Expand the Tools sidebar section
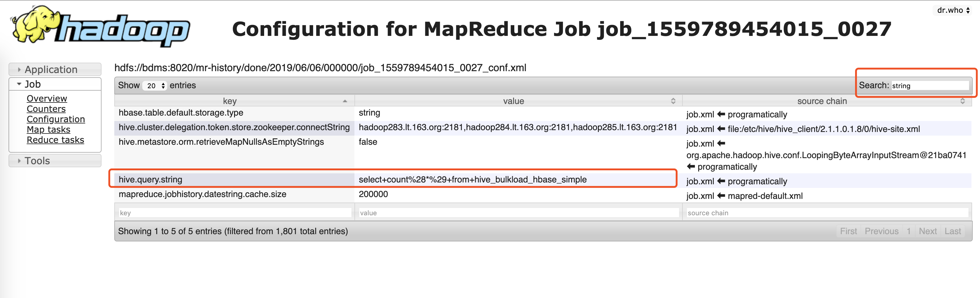Screen dimensions: 980x298 click(37, 161)
